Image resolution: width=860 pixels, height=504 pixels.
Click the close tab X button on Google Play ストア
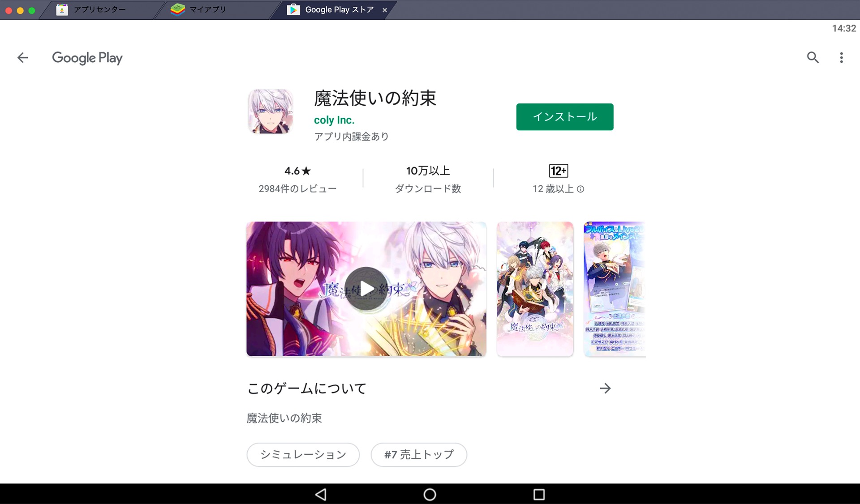(x=384, y=9)
